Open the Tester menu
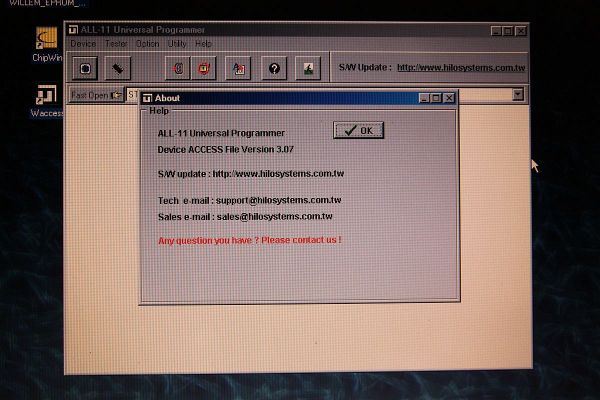 point(116,44)
